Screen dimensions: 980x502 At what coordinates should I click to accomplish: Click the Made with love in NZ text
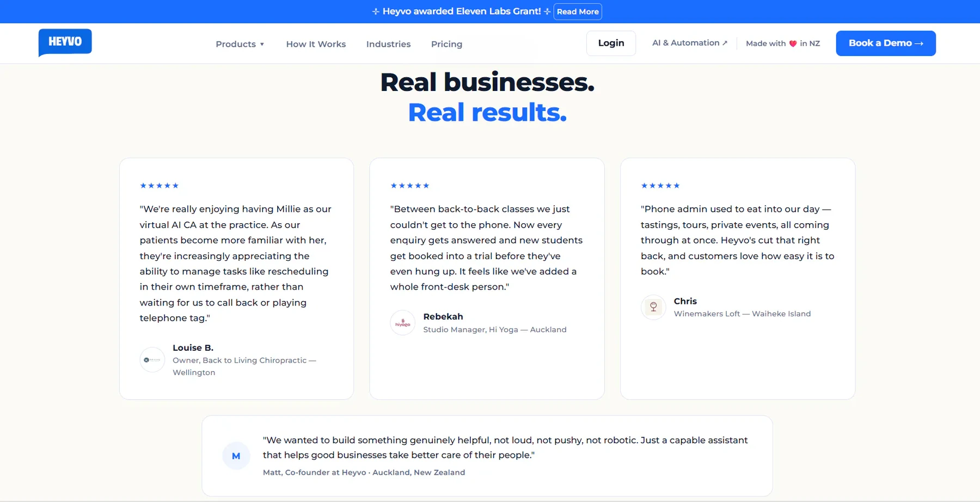(x=783, y=44)
